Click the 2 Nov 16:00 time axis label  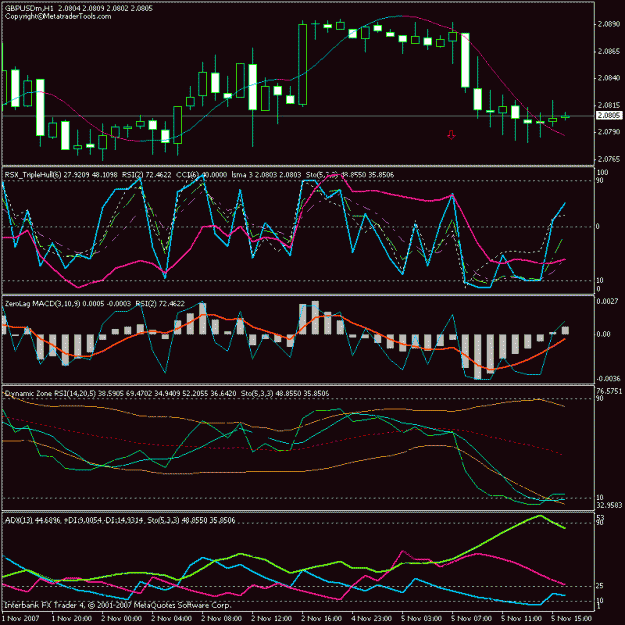tap(322, 618)
